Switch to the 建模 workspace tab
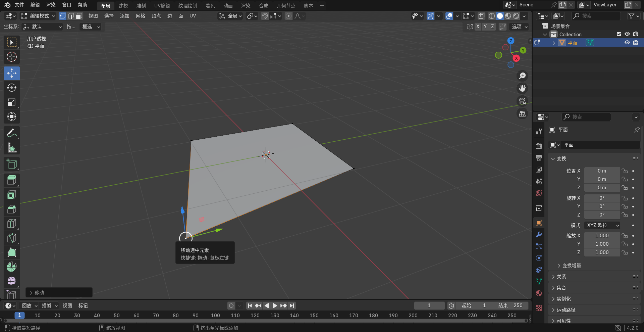The width and height of the screenshot is (644, 332). [x=123, y=6]
